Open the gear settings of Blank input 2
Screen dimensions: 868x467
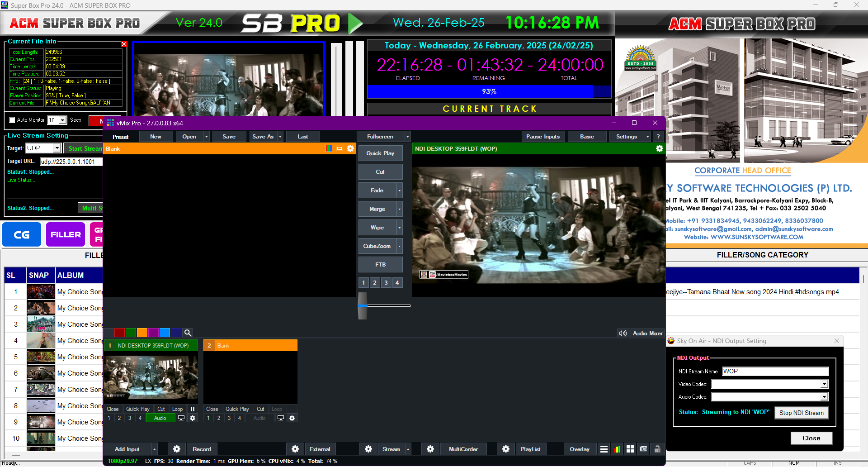coord(292,418)
